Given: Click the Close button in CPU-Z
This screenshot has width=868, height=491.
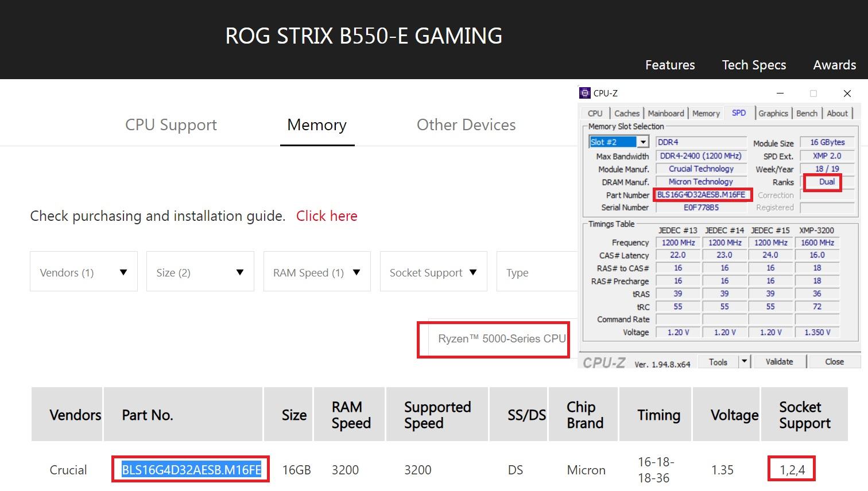Looking at the screenshot, I should click(834, 362).
